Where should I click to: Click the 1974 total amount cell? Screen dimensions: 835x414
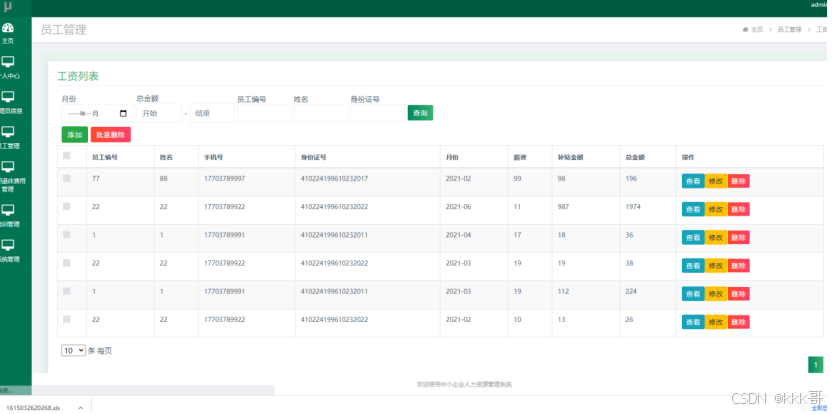[x=633, y=207]
